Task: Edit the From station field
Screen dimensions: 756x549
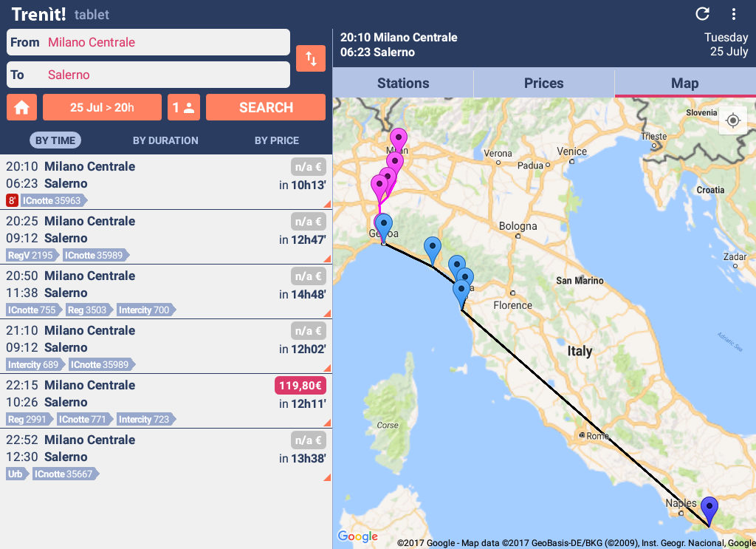Action: click(148, 42)
